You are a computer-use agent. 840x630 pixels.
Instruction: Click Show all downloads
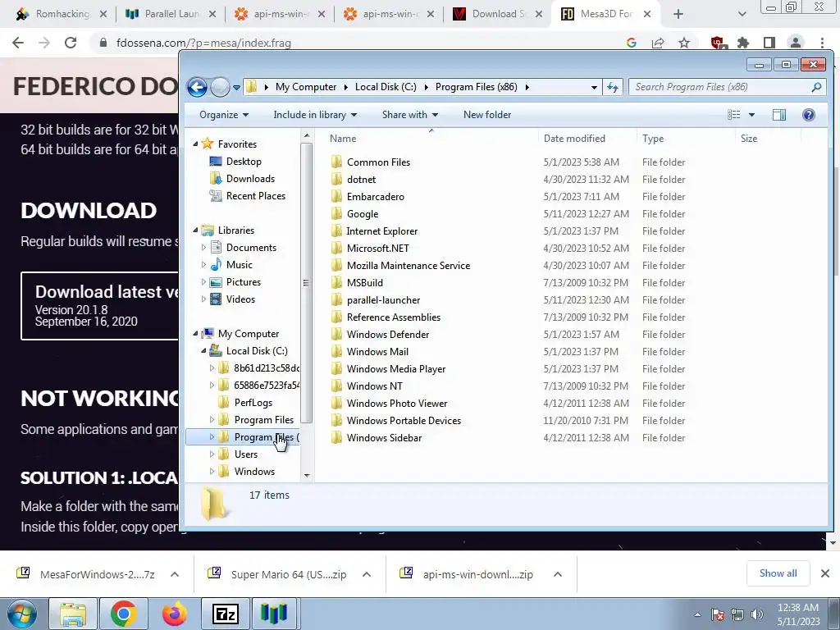(x=778, y=573)
